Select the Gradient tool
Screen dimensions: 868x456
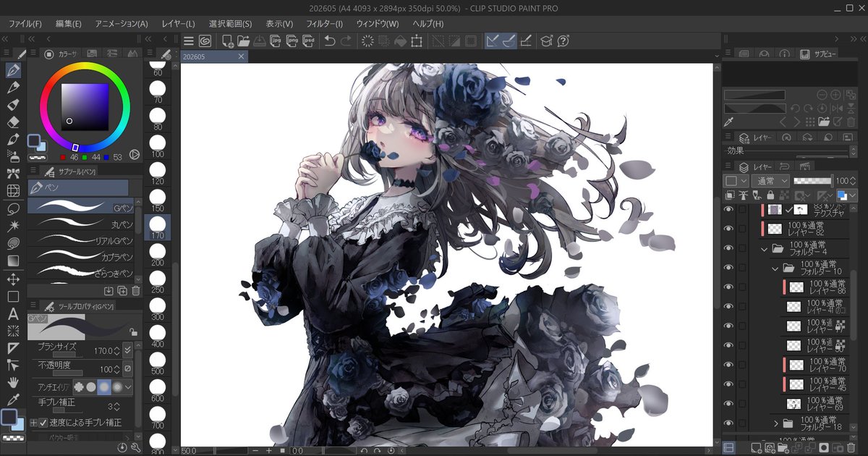(x=13, y=261)
